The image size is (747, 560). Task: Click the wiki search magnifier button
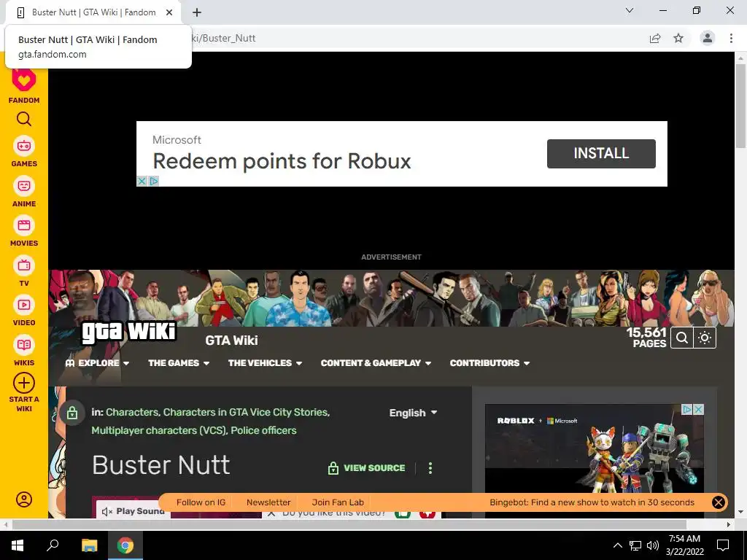pos(682,338)
